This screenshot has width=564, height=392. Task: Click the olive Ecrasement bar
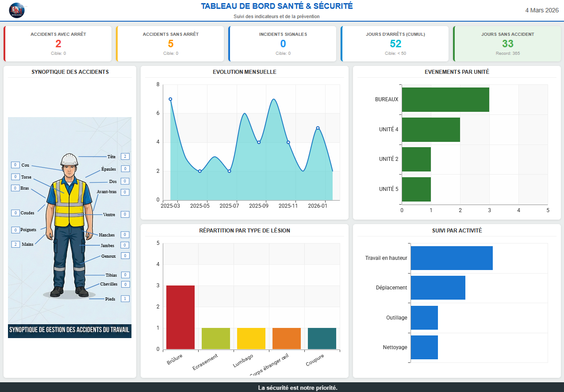[216, 339]
